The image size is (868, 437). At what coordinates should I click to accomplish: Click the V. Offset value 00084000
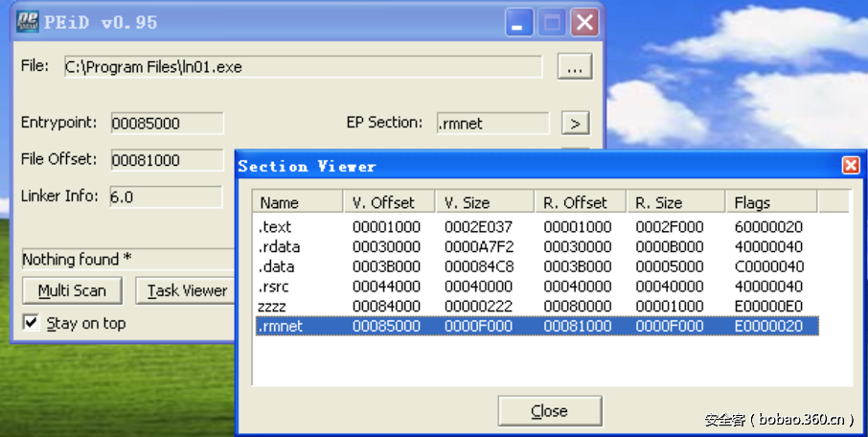386,307
